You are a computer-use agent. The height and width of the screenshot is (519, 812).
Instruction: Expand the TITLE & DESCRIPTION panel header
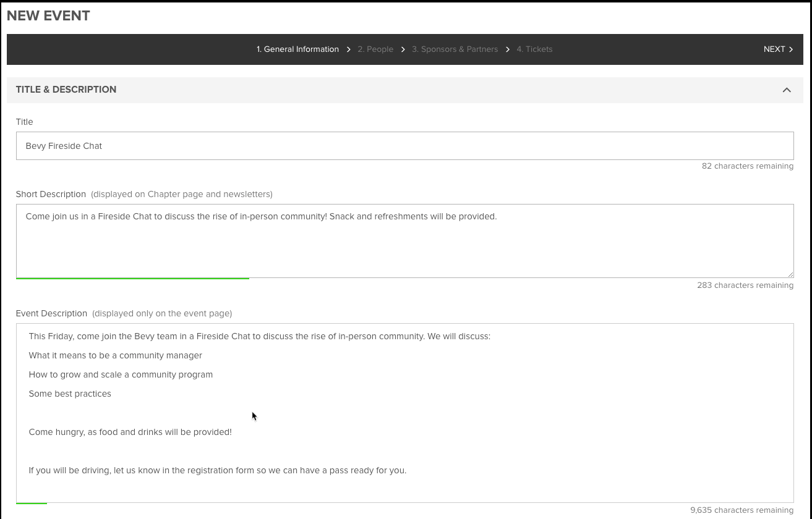click(x=66, y=90)
